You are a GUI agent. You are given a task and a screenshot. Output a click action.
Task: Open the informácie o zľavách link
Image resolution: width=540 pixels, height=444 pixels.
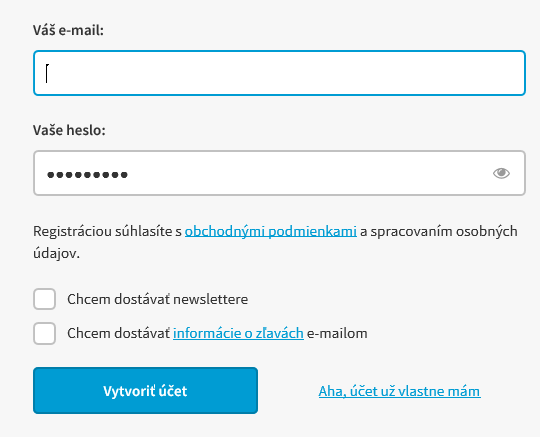coord(238,333)
